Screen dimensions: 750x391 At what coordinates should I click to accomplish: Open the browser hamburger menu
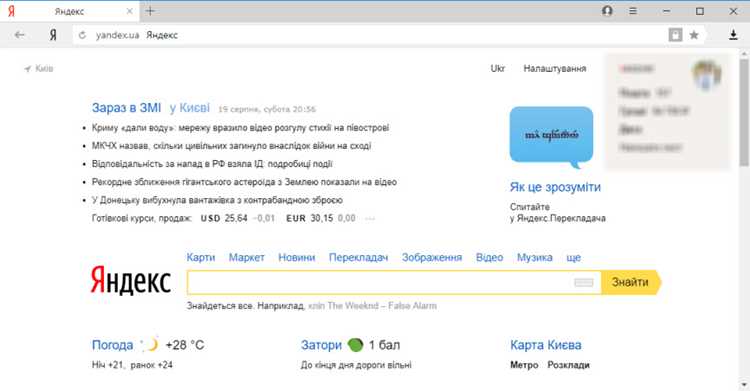633,11
